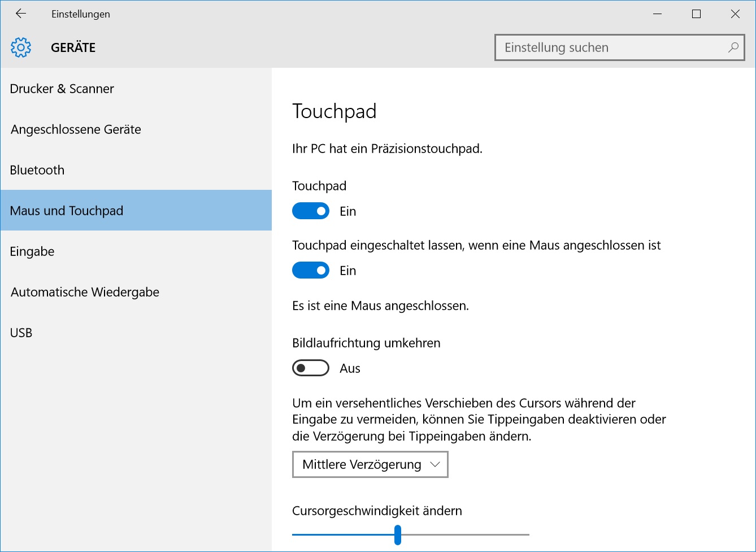This screenshot has width=756, height=552.
Task: Click the 'Einstellung suchen' search field
Action: [x=619, y=47]
